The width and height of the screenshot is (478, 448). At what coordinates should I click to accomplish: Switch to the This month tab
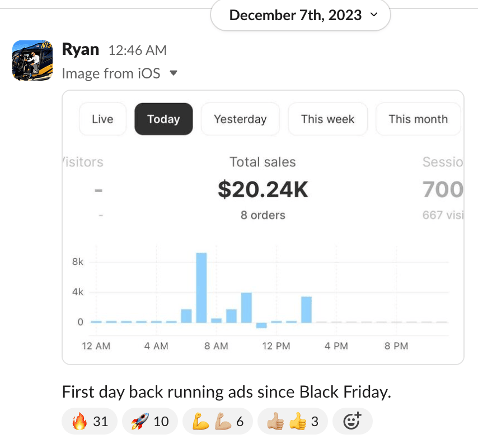[418, 119]
